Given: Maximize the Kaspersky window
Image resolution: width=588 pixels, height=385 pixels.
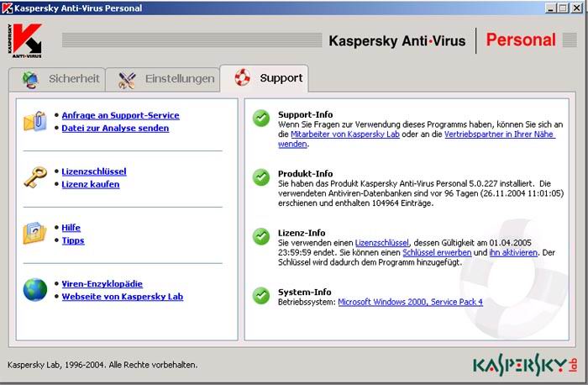Looking at the screenshot, I should [563, 8].
